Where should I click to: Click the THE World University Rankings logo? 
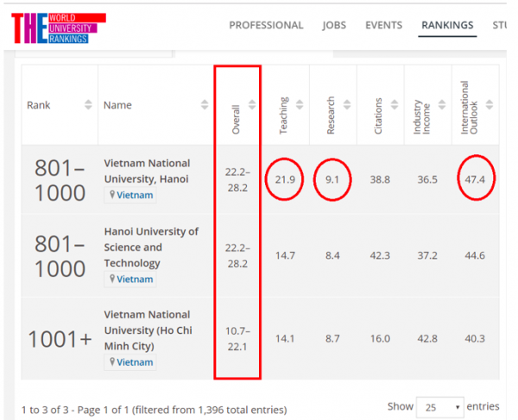[58, 28]
